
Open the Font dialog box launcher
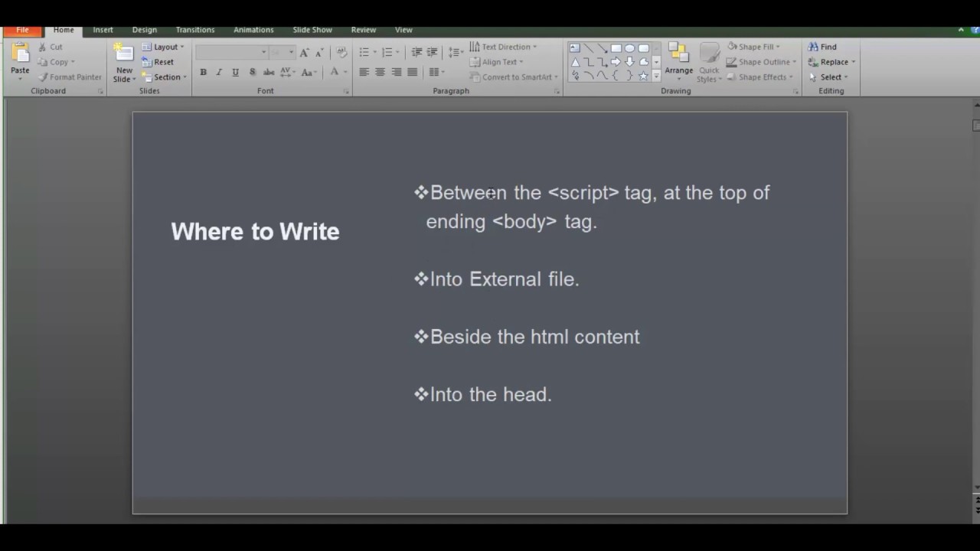pos(346,92)
